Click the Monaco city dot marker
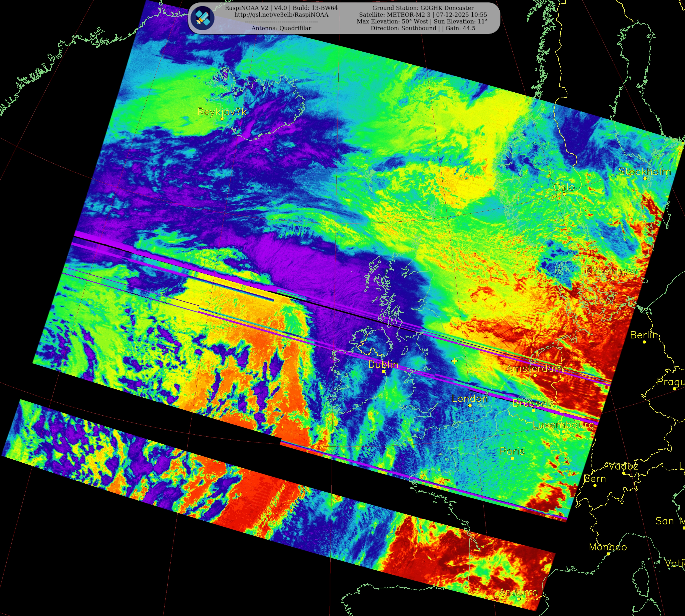This screenshot has width=685, height=616. [608, 554]
